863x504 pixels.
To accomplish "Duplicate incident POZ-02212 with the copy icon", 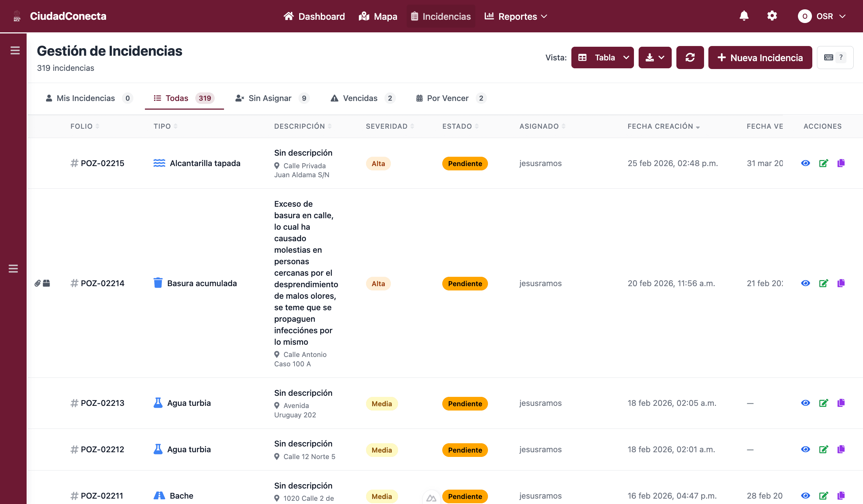I will [841, 449].
